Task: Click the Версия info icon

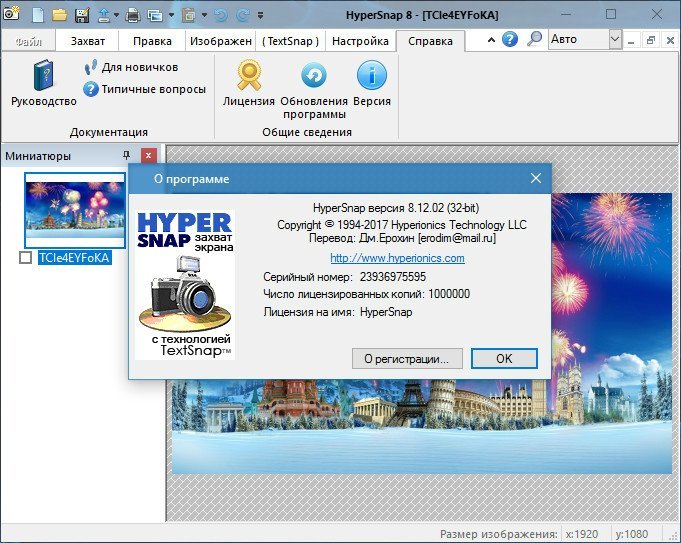Action: [x=372, y=83]
